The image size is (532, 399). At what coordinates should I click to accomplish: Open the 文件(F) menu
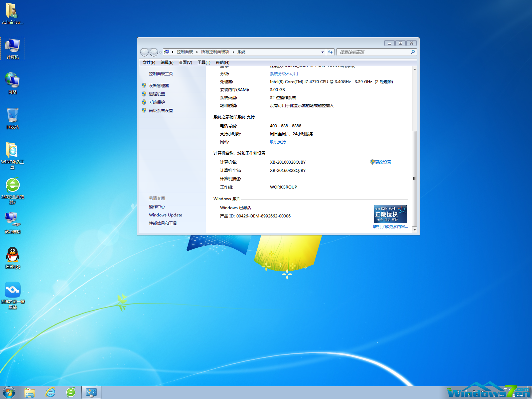149,63
